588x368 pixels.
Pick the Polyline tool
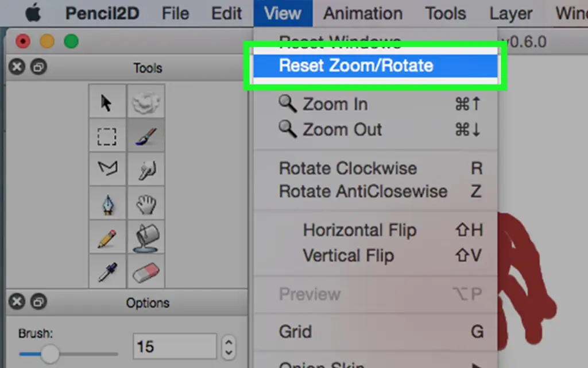(107, 169)
